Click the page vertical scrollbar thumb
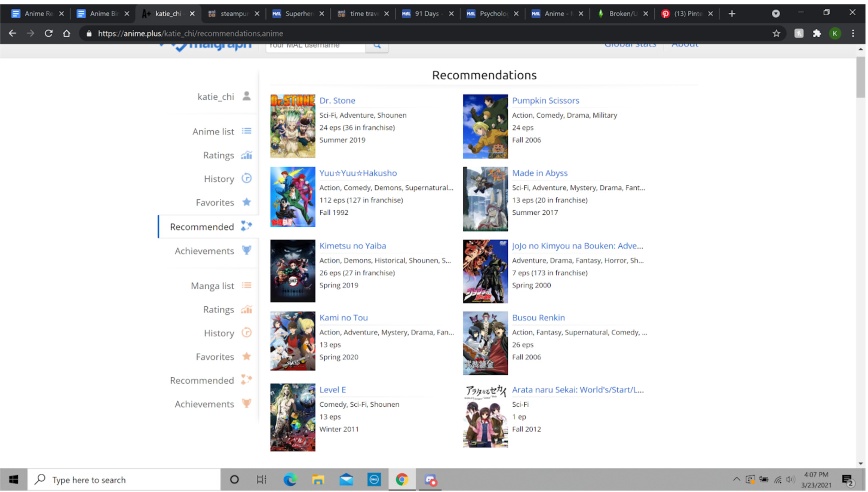868x492 pixels. [x=860, y=77]
